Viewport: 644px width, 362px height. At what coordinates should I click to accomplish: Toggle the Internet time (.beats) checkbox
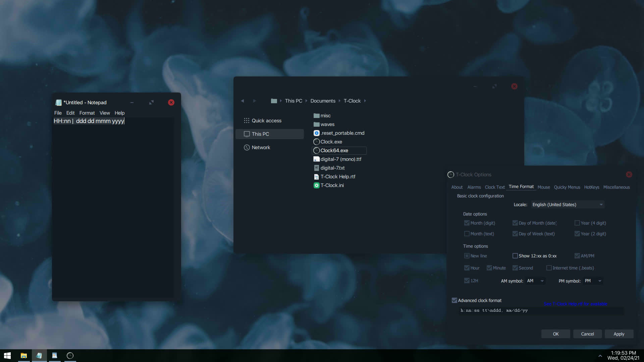(x=549, y=268)
